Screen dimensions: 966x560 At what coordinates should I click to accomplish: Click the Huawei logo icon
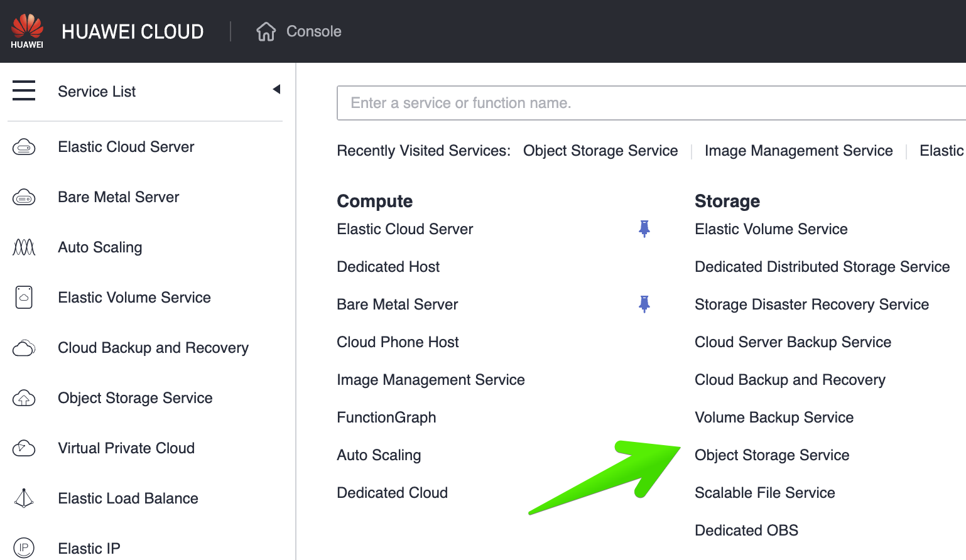pos(27,31)
